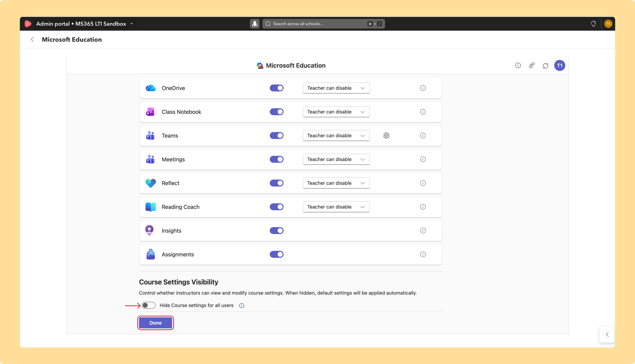The height and width of the screenshot is (364, 635).
Task: Open info for the Assignments row
Action: 423,254
